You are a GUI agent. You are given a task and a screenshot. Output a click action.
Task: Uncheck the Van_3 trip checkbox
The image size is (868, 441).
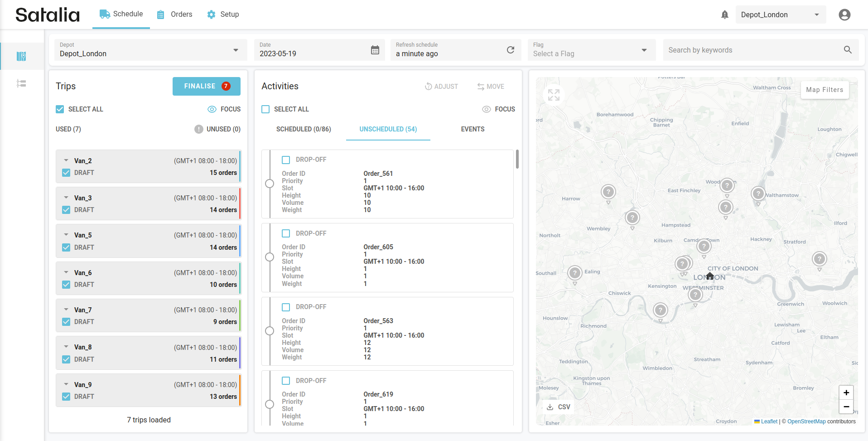[x=66, y=210]
